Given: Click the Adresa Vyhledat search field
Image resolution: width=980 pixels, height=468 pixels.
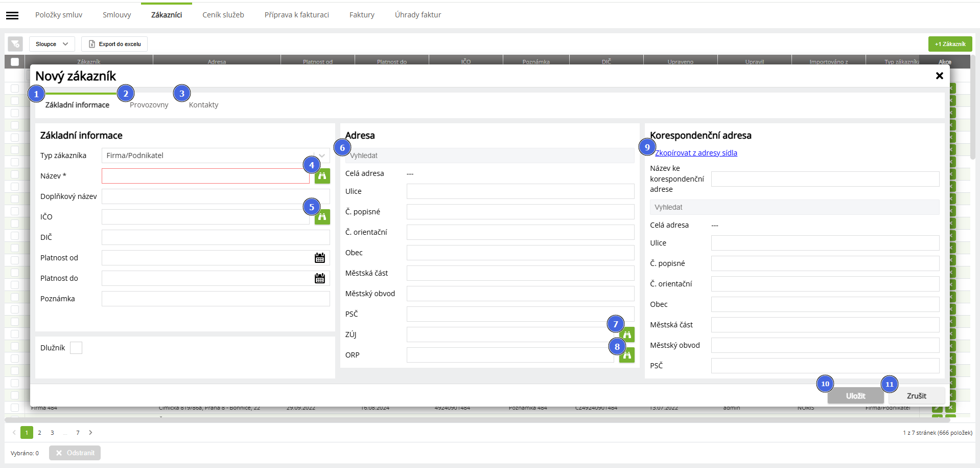Looking at the screenshot, I should click(490, 155).
